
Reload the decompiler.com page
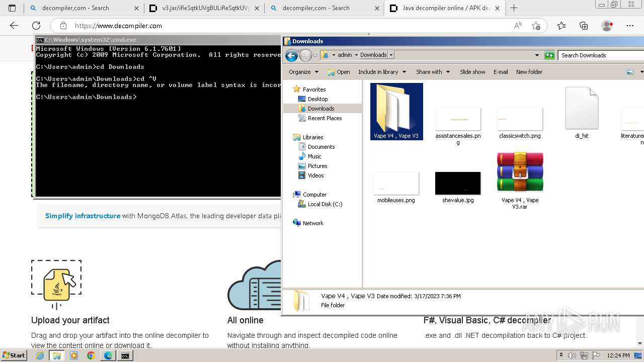coord(36,26)
